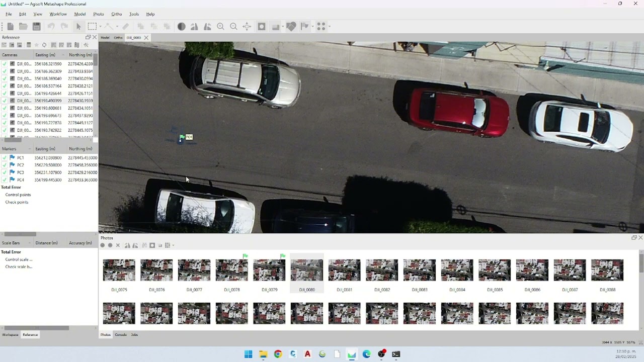Viewport: 644px width, 362px height.
Task: Click the four-dot Show points toolbar icon
Action: [320, 26]
